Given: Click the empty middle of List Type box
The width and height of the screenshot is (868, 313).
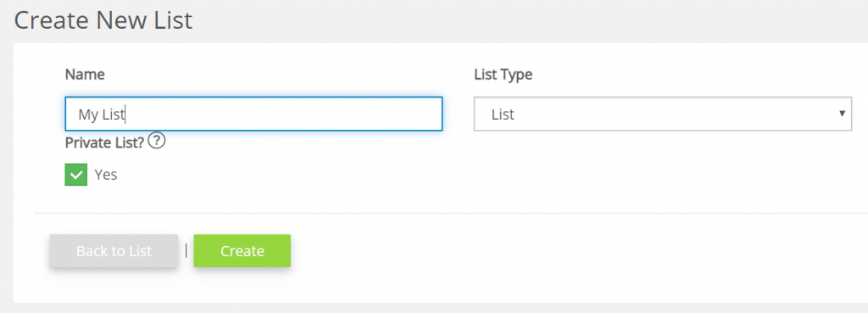Looking at the screenshot, I should tap(665, 115).
